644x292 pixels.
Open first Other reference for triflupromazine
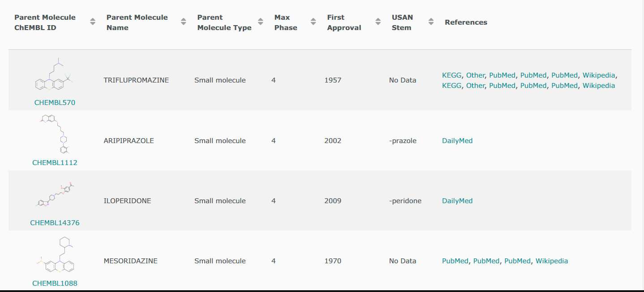(475, 75)
